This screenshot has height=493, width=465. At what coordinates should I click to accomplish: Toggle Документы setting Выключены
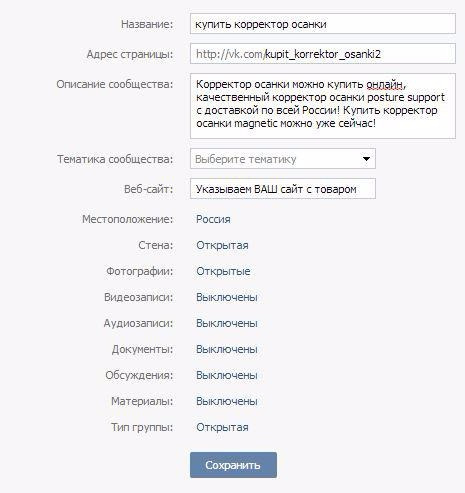pyautogui.click(x=227, y=349)
